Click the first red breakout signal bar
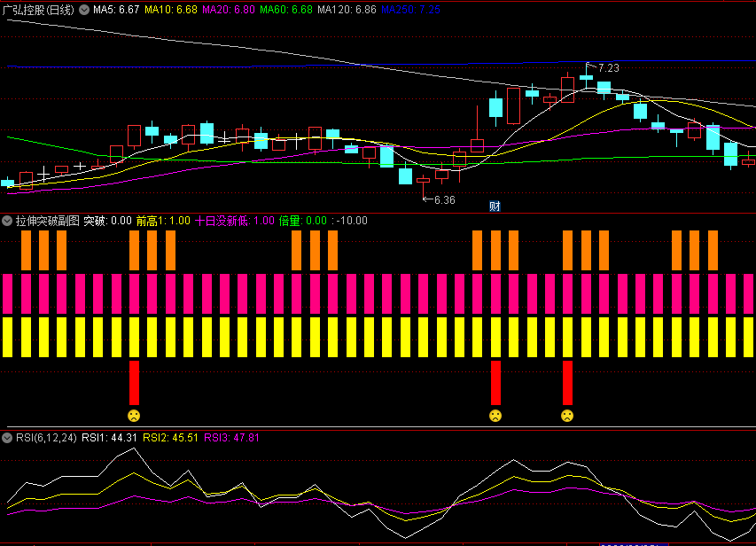Viewport: 756px width, 546px height. coord(134,383)
